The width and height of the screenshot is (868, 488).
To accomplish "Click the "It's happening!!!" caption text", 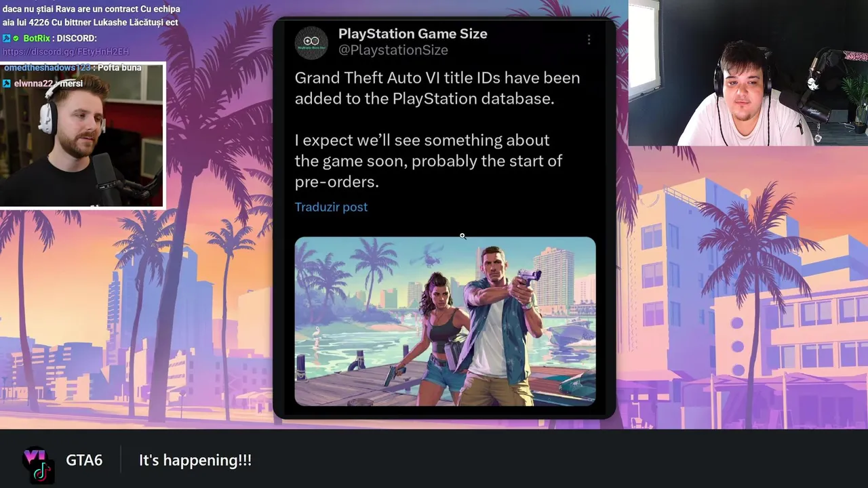I will click(x=195, y=460).
